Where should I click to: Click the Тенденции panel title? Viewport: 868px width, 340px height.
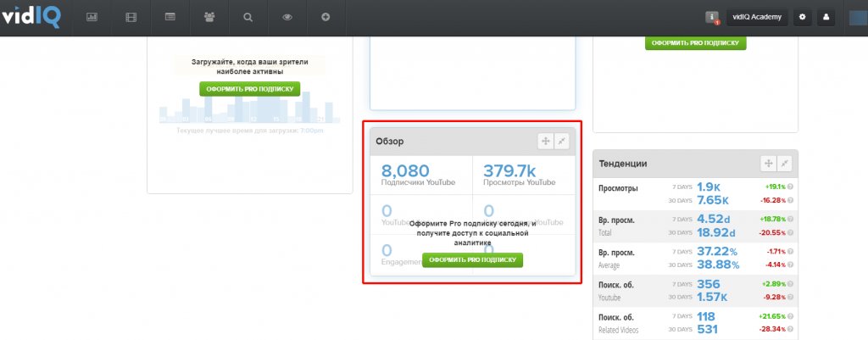623,164
